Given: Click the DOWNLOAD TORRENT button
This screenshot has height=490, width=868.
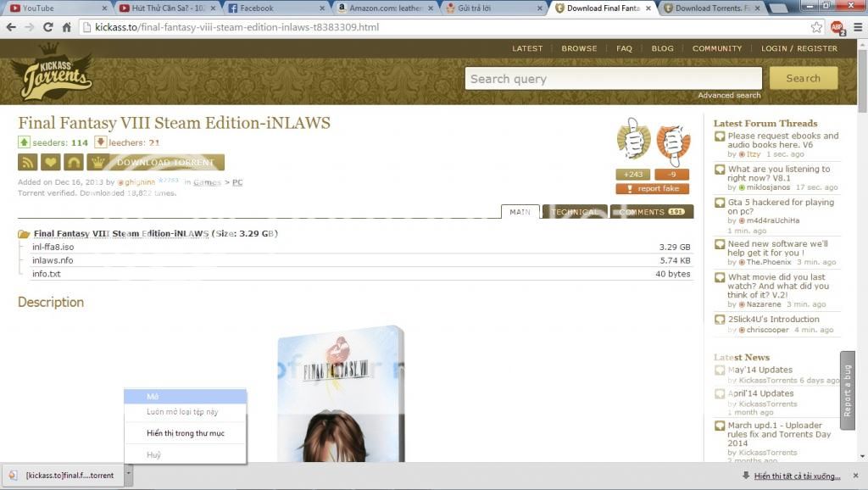Looking at the screenshot, I should coord(156,162).
